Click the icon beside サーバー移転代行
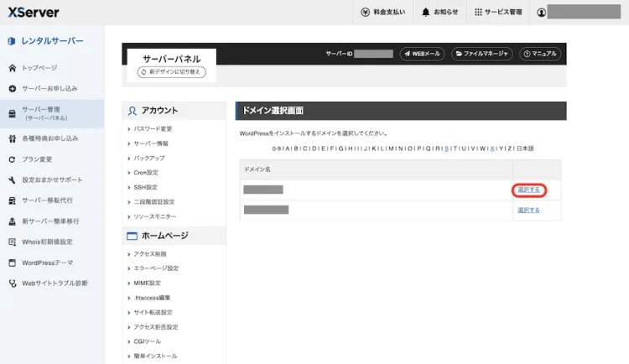This screenshot has width=629, height=364. pos(12,200)
